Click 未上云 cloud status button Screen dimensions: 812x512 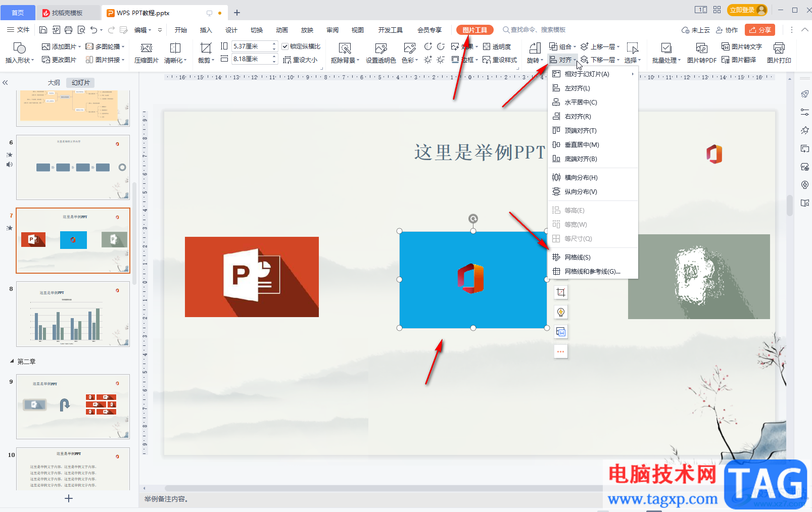695,30
